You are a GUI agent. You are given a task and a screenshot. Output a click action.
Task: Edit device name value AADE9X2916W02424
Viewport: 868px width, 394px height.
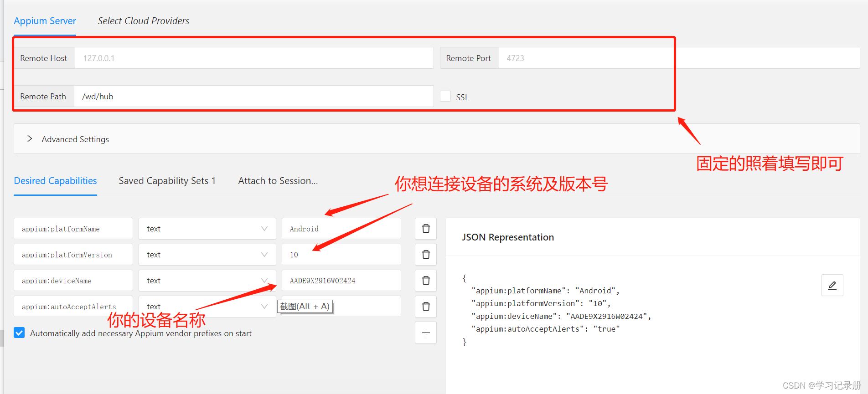pyautogui.click(x=341, y=281)
